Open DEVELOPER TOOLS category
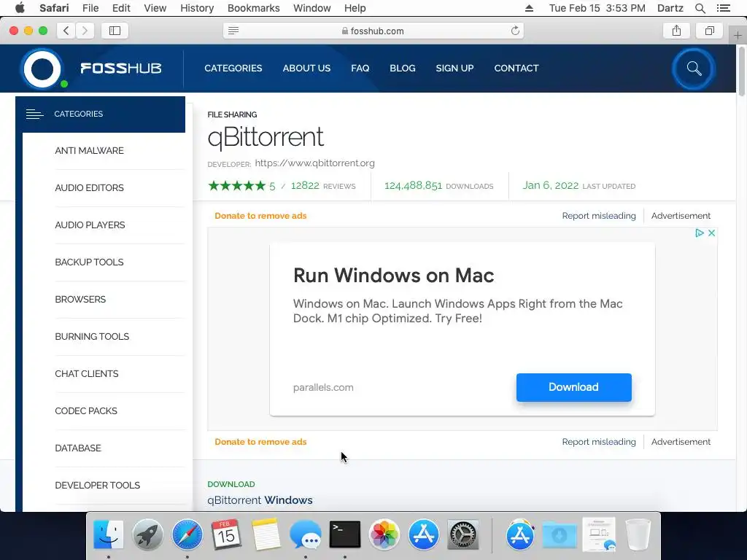 coord(98,485)
